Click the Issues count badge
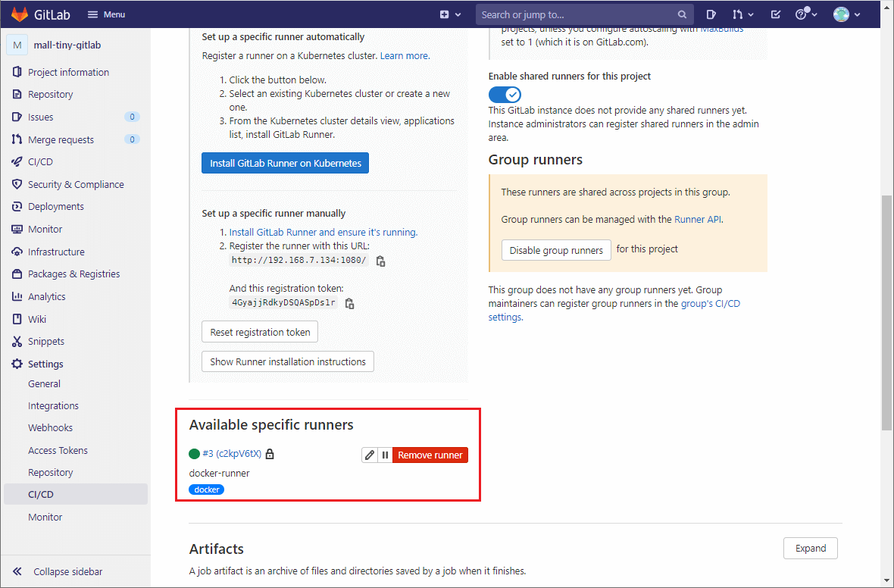 [x=132, y=117]
